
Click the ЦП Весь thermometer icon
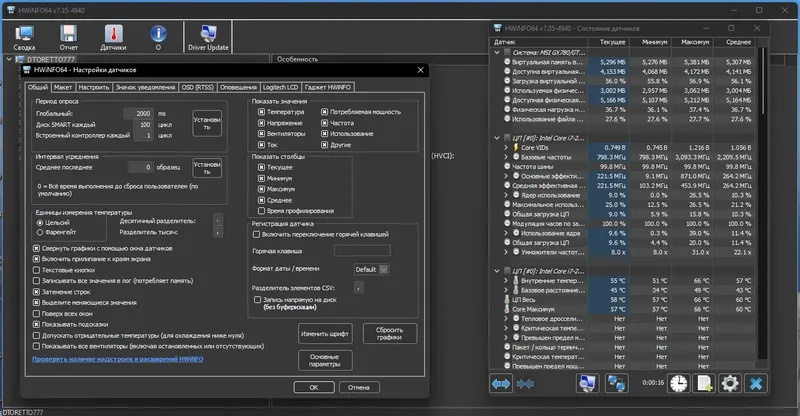(x=507, y=300)
